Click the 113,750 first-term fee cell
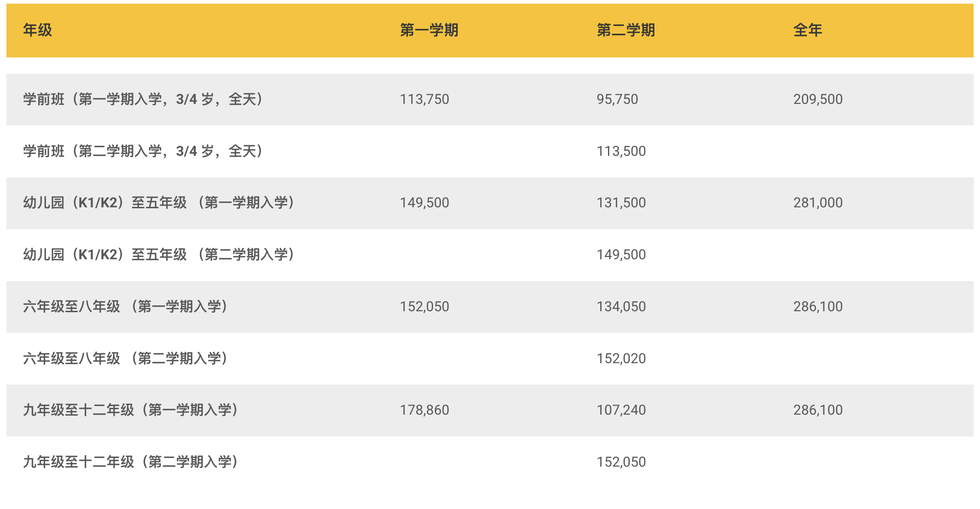The height and width of the screenshot is (509, 980). click(424, 99)
